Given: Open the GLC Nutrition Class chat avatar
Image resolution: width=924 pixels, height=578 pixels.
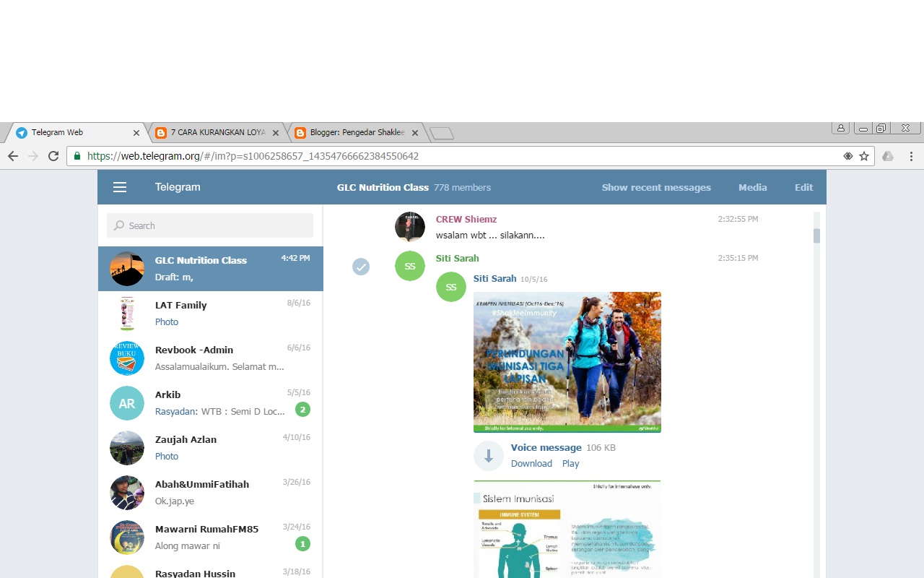Looking at the screenshot, I should pyautogui.click(x=127, y=269).
